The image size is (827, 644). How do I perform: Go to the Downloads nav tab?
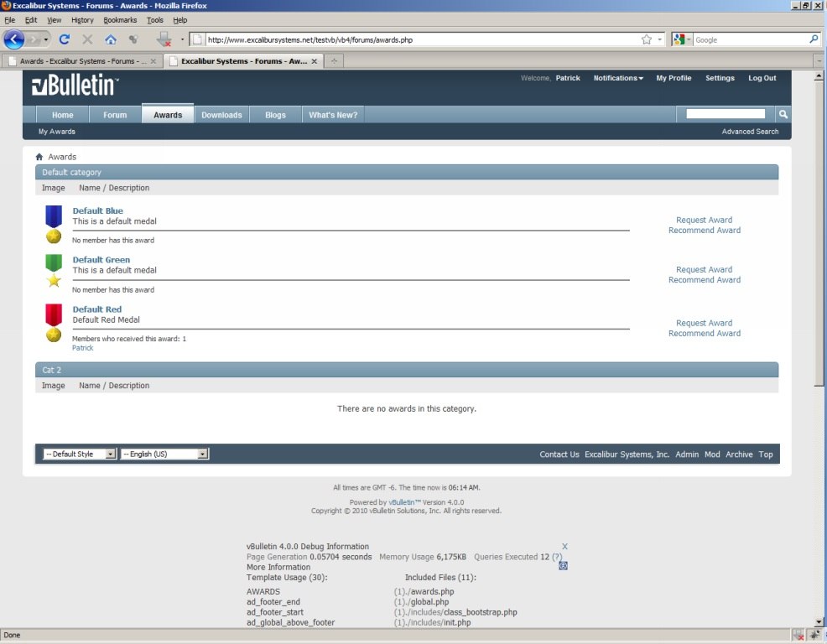221,114
